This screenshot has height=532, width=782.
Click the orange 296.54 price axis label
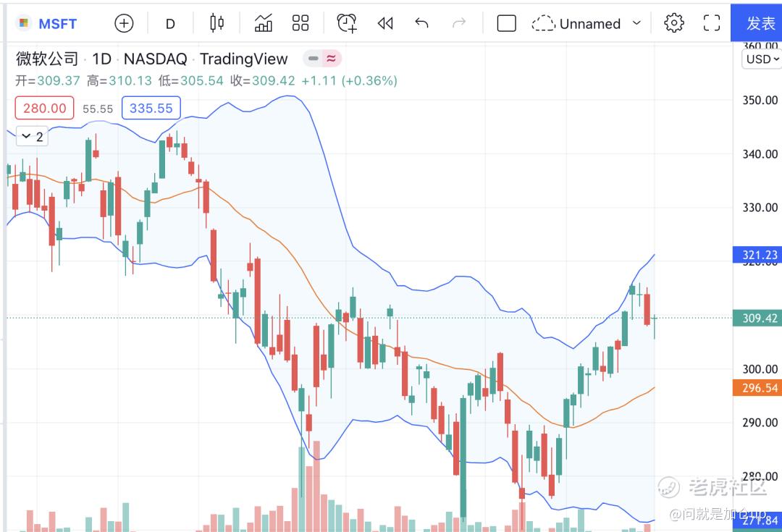click(758, 388)
